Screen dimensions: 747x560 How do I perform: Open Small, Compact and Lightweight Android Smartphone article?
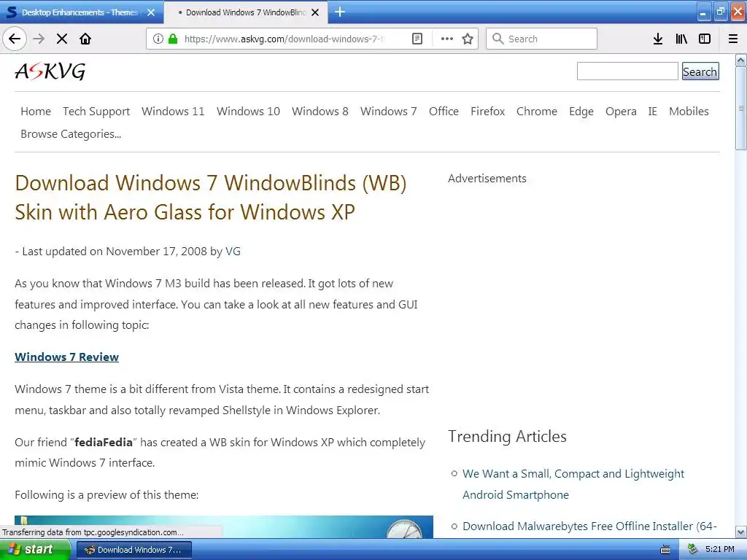click(573, 484)
